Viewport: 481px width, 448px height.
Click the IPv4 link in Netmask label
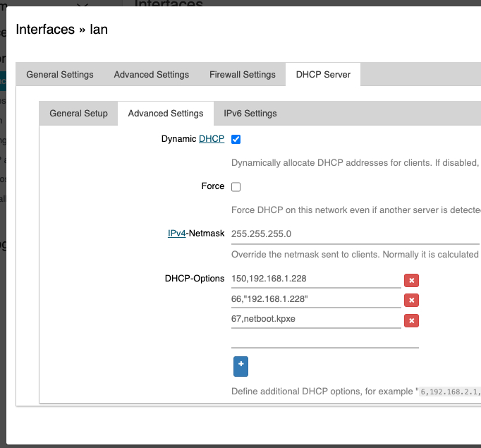pos(176,233)
